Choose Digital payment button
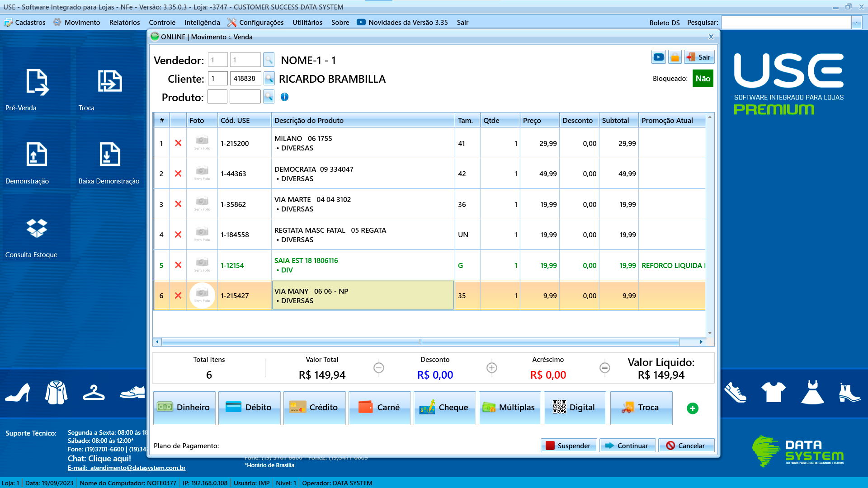 click(x=575, y=408)
